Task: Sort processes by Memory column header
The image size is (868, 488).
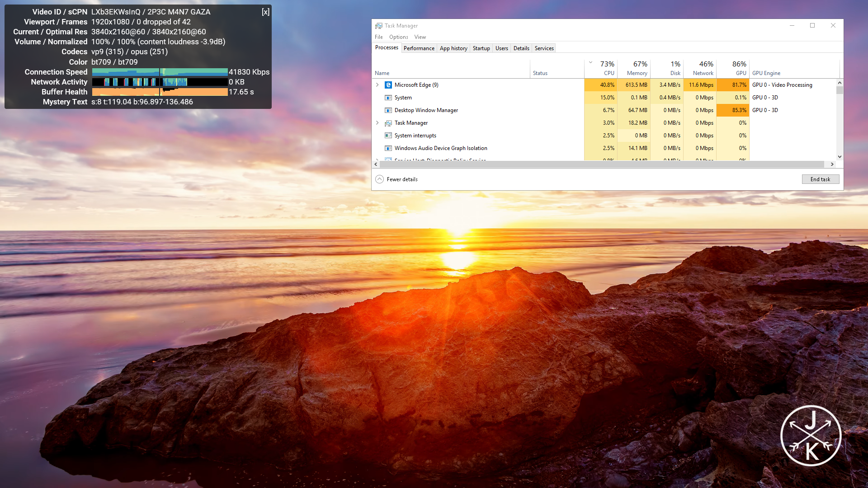Action: click(634, 68)
